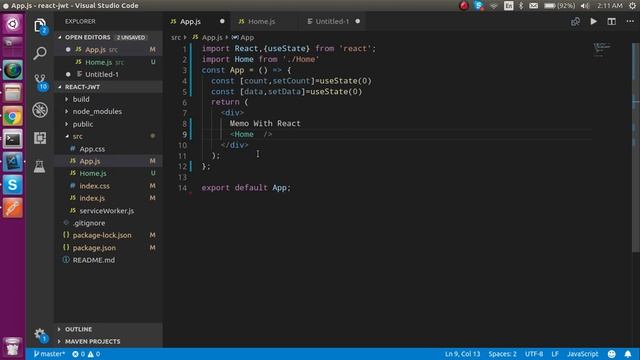Place cursor on line 14 export default App
Screen dimensions: 640x360
click(x=246, y=188)
